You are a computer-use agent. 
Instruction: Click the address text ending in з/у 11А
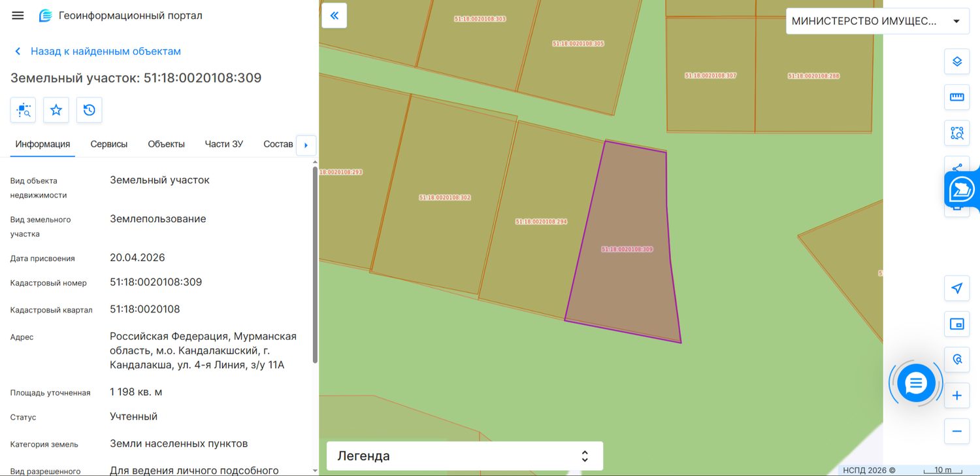point(203,350)
